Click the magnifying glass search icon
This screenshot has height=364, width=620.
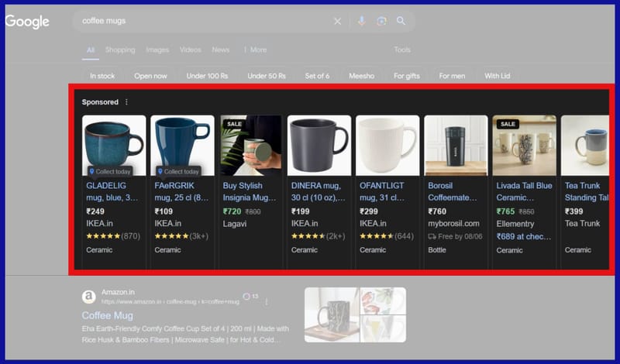pyautogui.click(x=401, y=21)
